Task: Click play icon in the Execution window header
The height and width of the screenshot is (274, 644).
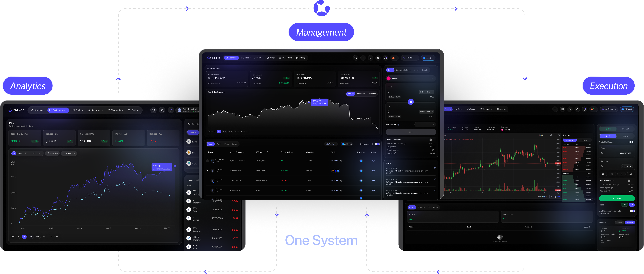Action: coord(570,109)
